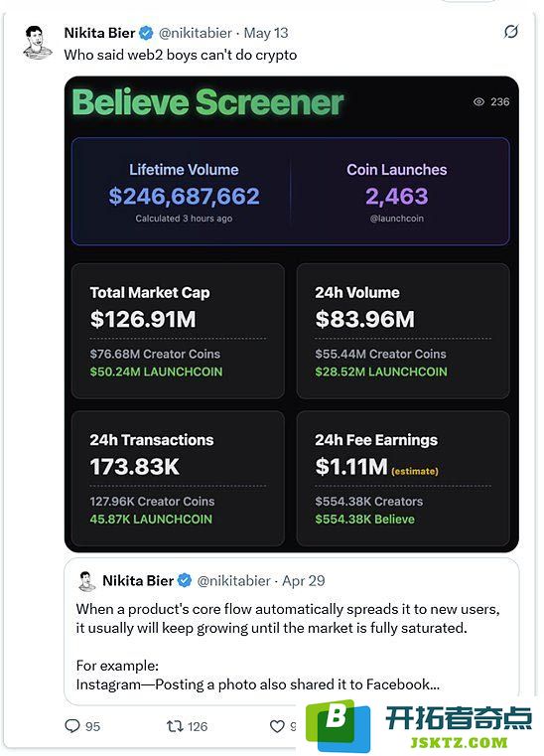544x756 pixels.
Task: Click the Apr 29 quoted tweet date
Action: coord(304,580)
